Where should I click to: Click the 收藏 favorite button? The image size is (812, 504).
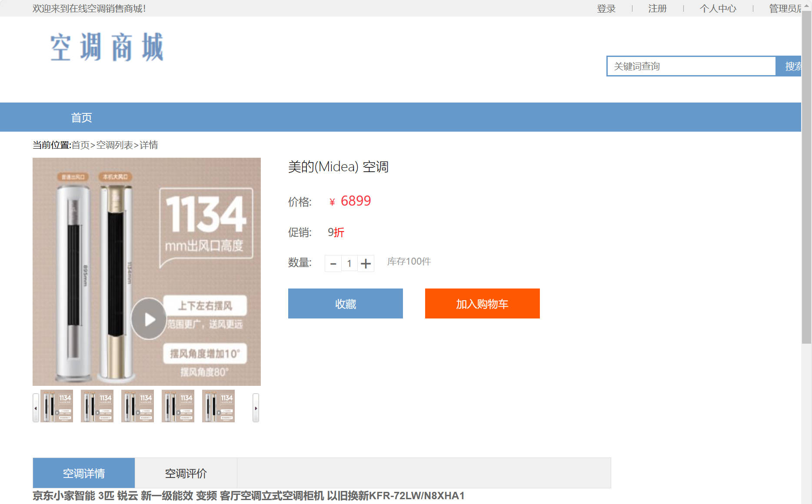345,304
